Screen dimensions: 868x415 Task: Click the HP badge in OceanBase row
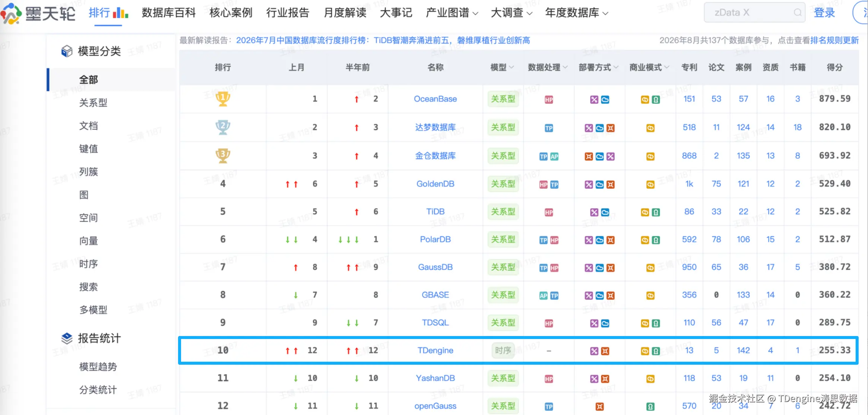click(x=549, y=99)
